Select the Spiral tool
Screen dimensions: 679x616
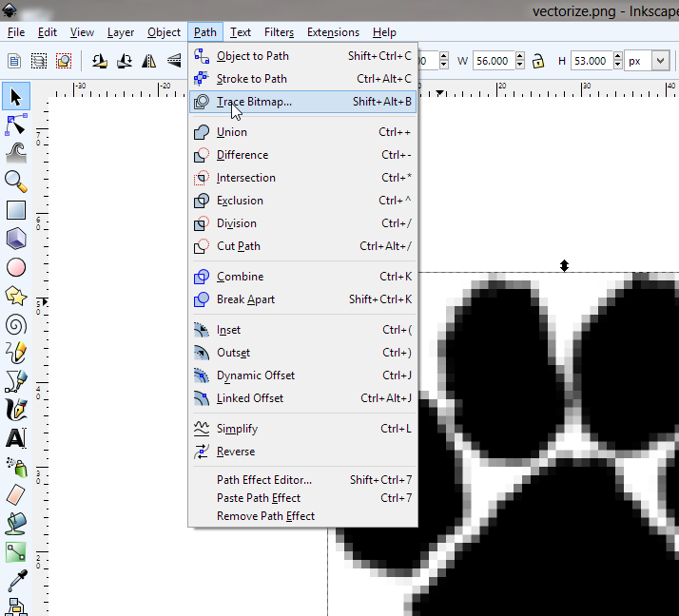tap(16, 325)
